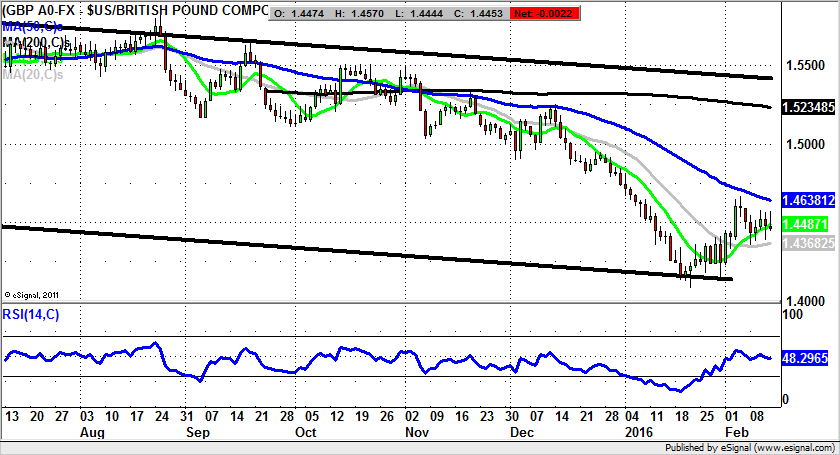Click the black 1.523485 price tag

(x=807, y=106)
